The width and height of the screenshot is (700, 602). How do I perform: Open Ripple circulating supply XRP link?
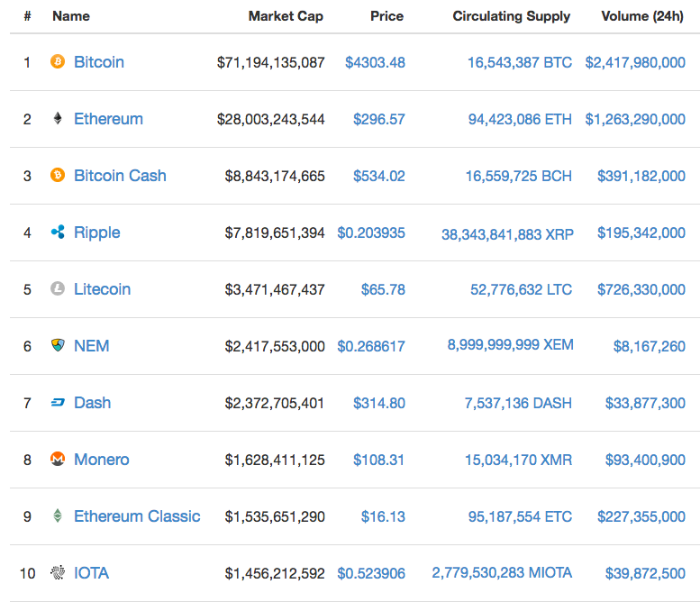[x=507, y=234]
